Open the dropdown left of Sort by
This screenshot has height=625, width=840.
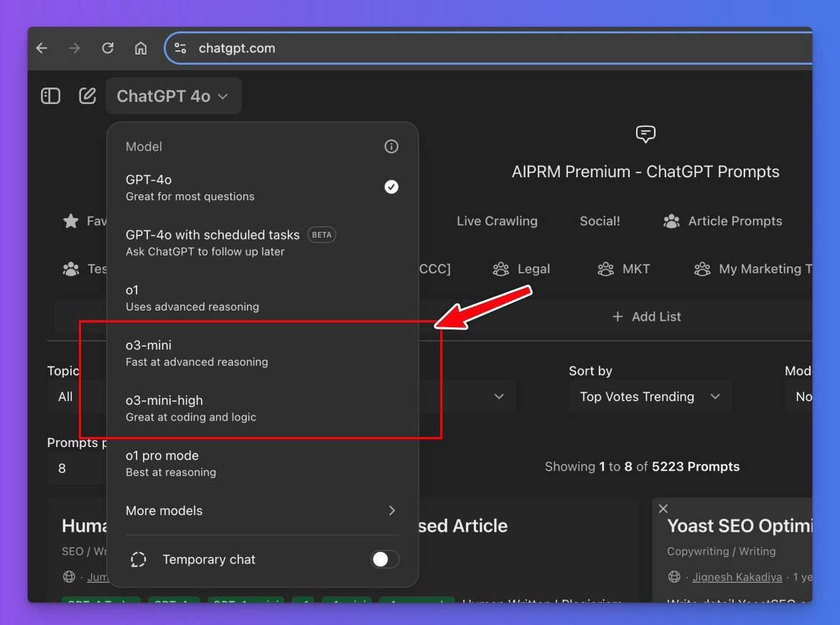pyautogui.click(x=467, y=397)
